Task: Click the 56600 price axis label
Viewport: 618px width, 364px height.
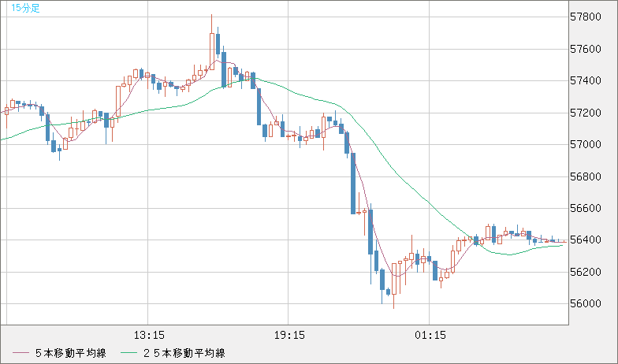Action: pyautogui.click(x=586, y=208)
